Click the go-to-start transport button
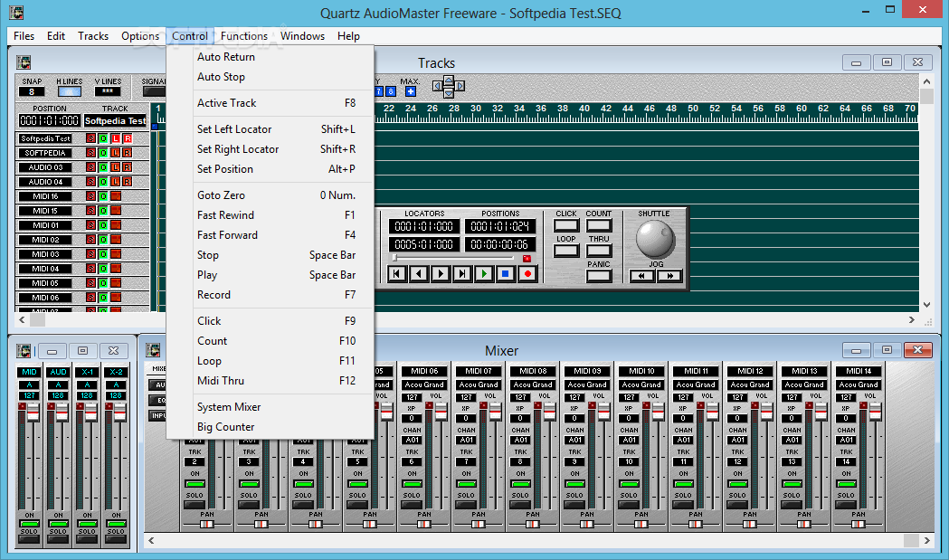This screenshot has width=949, height=560. pyautogui.click(x=396, y=273)
